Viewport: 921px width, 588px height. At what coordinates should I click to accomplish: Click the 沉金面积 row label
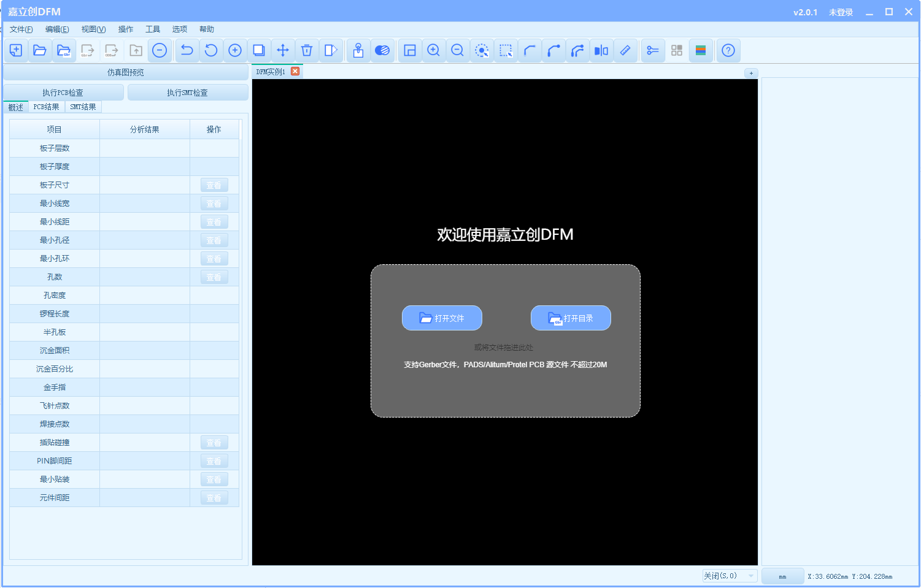(55, 351)
